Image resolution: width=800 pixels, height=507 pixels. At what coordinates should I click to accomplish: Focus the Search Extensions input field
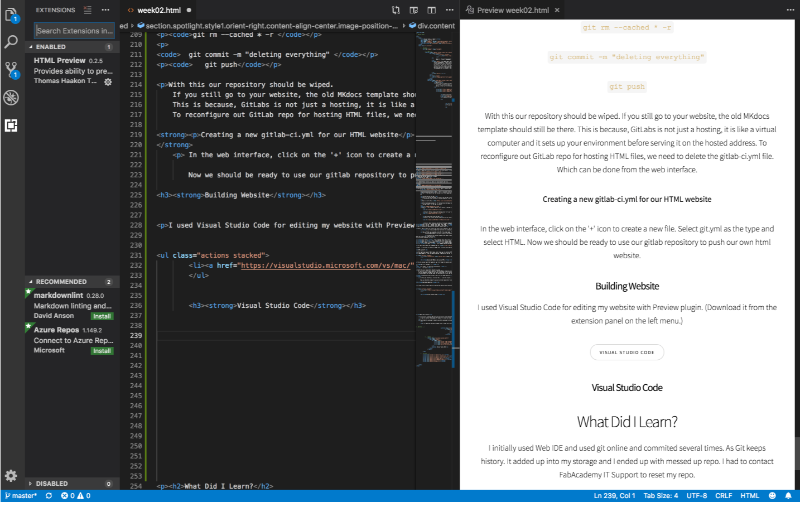74,31
